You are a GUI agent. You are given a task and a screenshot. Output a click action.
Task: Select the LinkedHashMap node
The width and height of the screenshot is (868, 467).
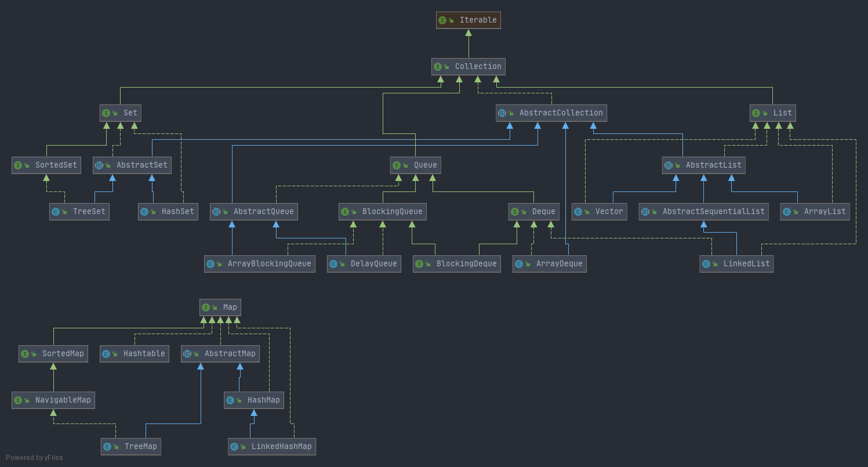[x=272, y=447]
